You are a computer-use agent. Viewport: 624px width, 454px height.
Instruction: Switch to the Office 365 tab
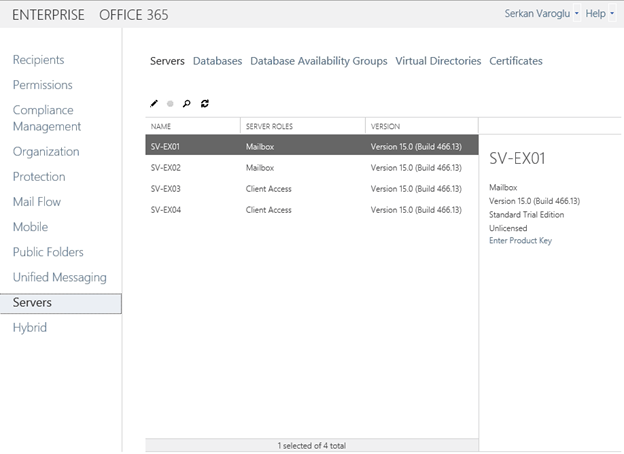[x=134, y=15]
